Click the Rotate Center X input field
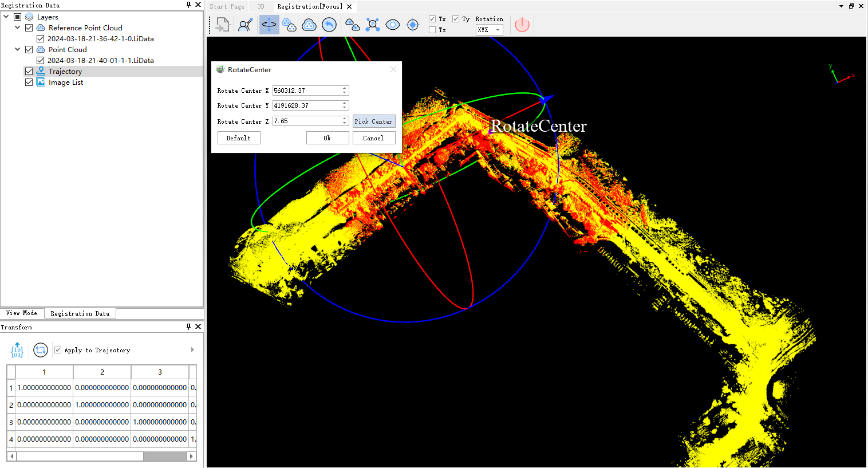The width and height of the screenshot is (868, 468). [306, 91]
